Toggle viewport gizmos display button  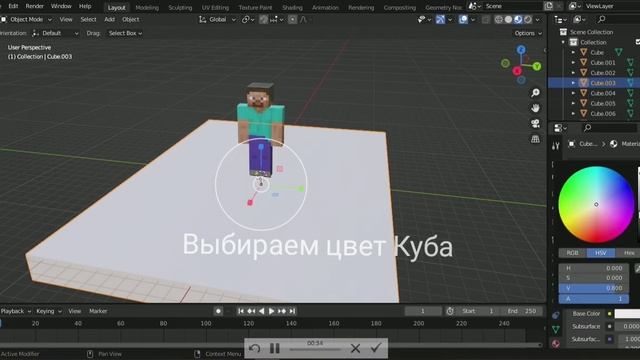[x=440, y=19]
